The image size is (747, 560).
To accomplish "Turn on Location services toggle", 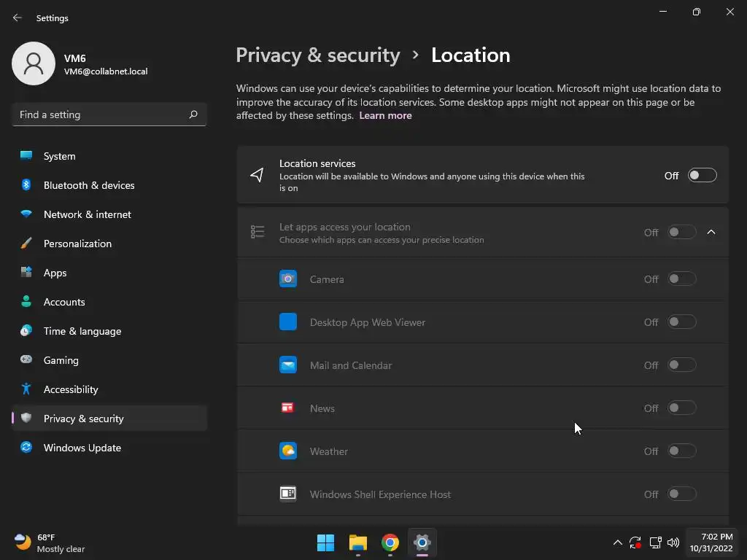I will click(703, 175).
